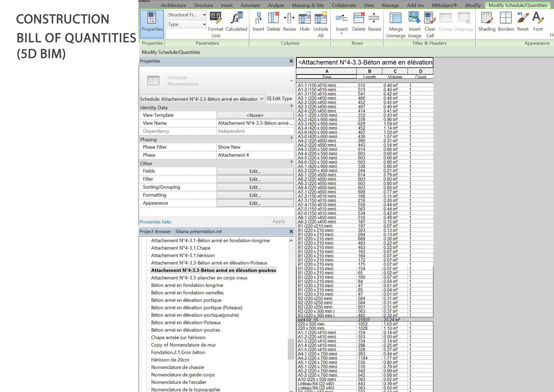Close the Properties palette

(x=291, y=61)
